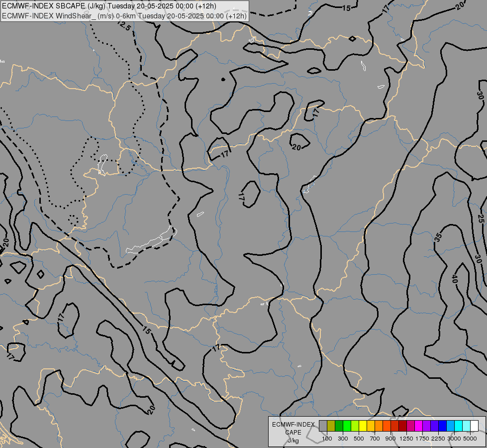The image size is (487, 448).
Task: Pick the yellow CAPE legend swatch
Action: (x=363, y=426)
